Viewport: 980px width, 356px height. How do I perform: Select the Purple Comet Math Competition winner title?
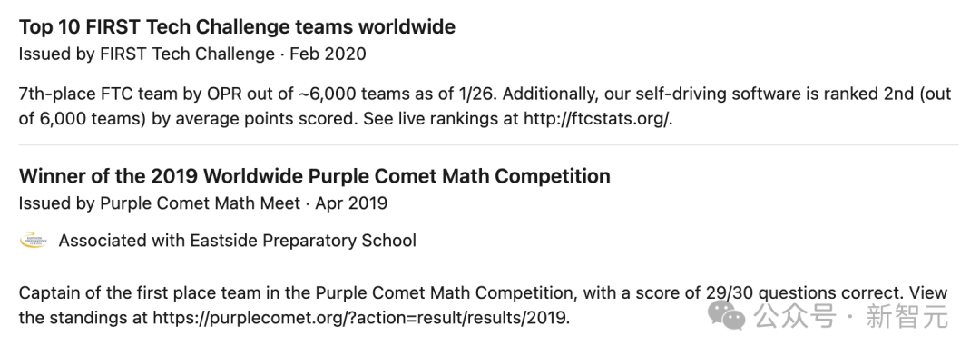click(x=314, y=176)
